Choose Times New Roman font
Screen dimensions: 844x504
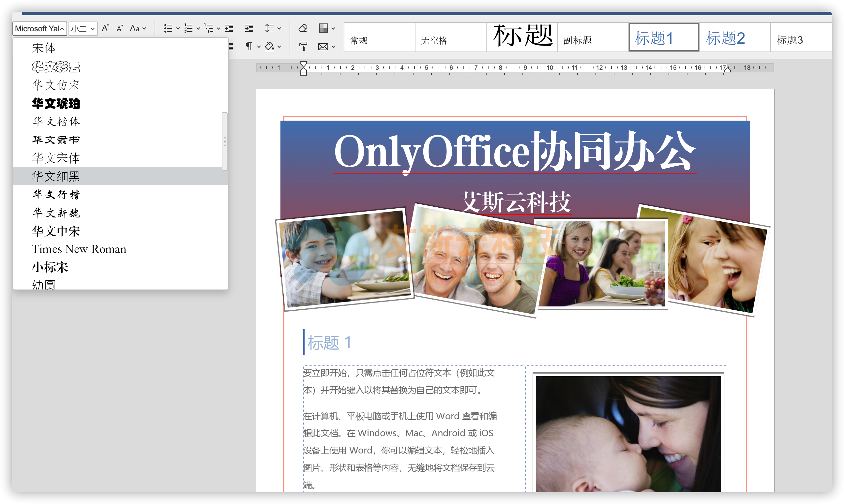pos(120,249)
